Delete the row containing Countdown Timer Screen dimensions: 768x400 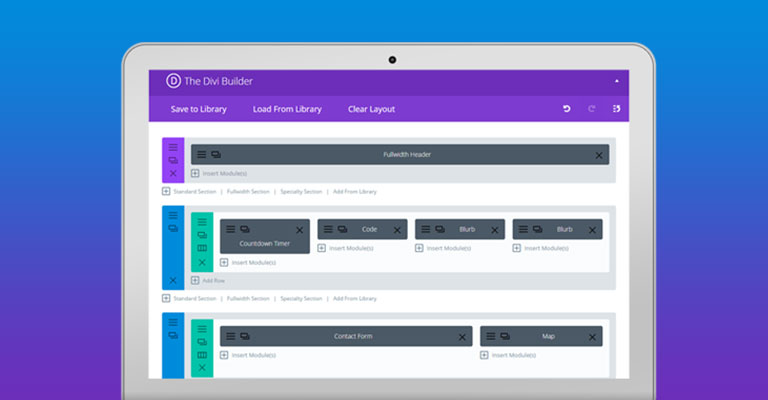(x=202, y=262)
